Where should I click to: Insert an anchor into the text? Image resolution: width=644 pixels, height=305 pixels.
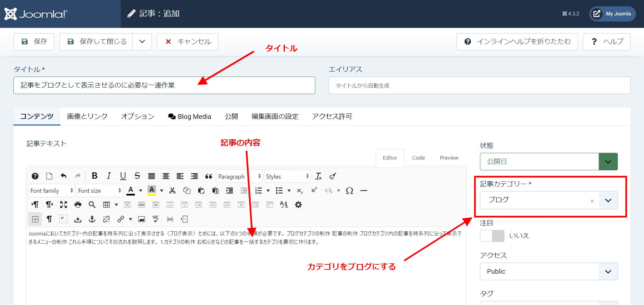(x=92, y=219)
